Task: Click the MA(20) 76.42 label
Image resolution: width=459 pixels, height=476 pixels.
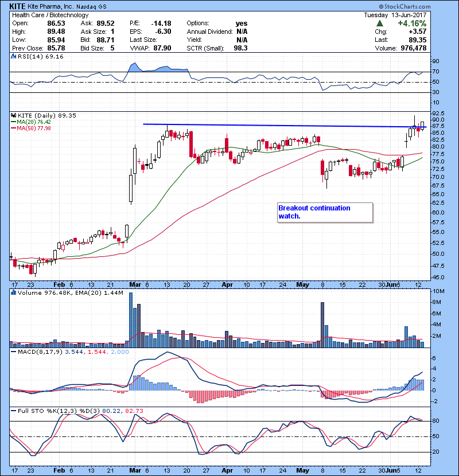Action: point(34,122)
